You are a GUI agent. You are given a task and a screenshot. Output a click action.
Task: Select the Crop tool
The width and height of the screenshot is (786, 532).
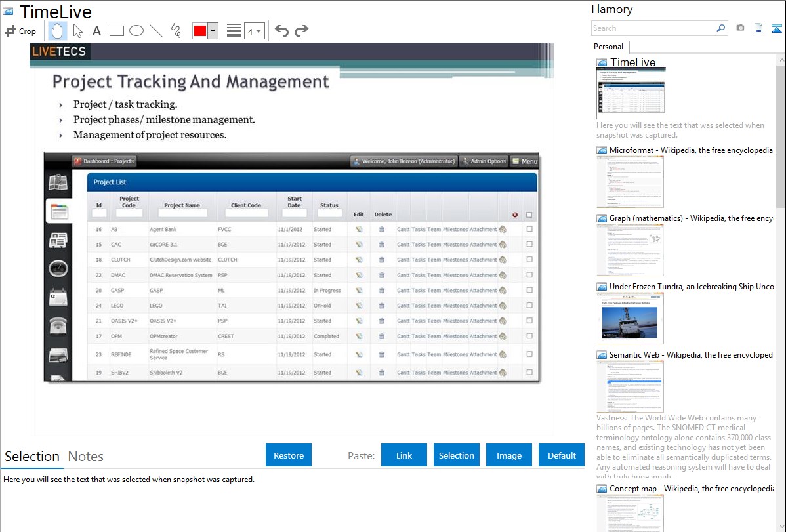pyautogui.click(x=20, y=31)
